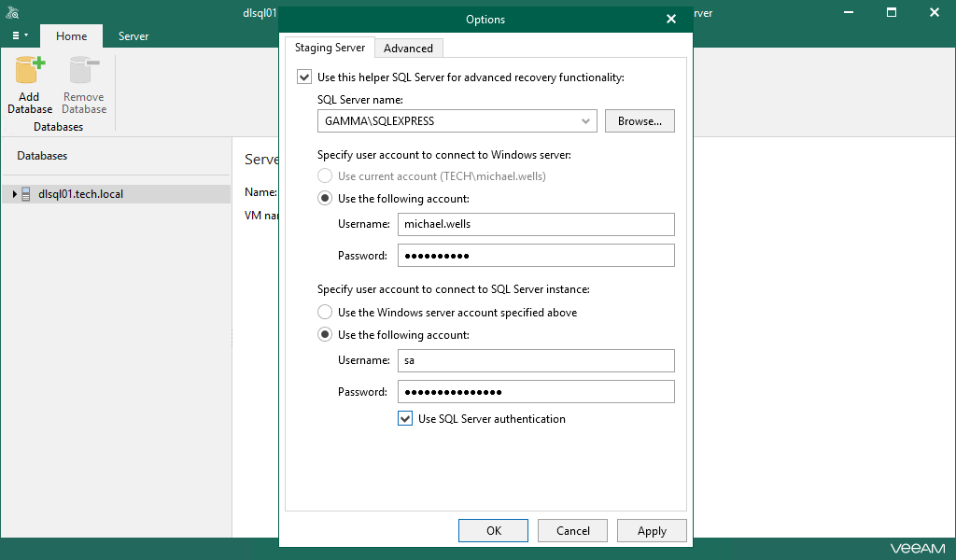956x560 pixels.
Task: Confirm options with the OK button
Action: [x=493, y=530]
